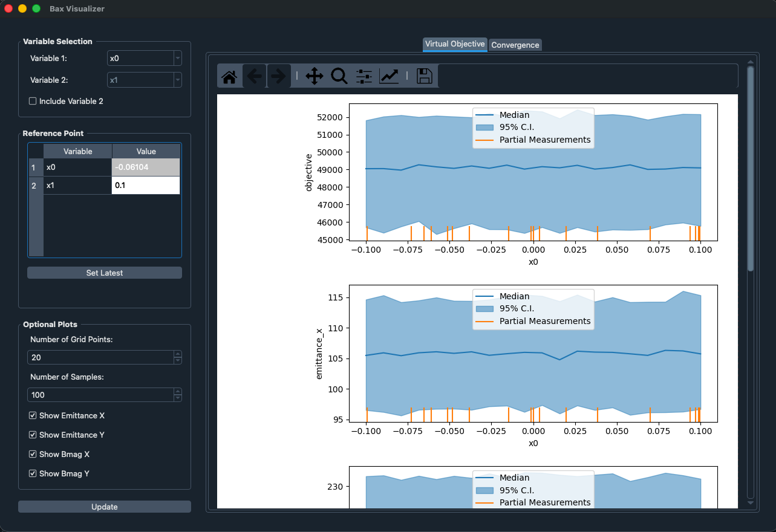Viewport: 776px width, 532px height.
Task: Open Variable 2 dropdown showing x1
Action: click(145, 80)
